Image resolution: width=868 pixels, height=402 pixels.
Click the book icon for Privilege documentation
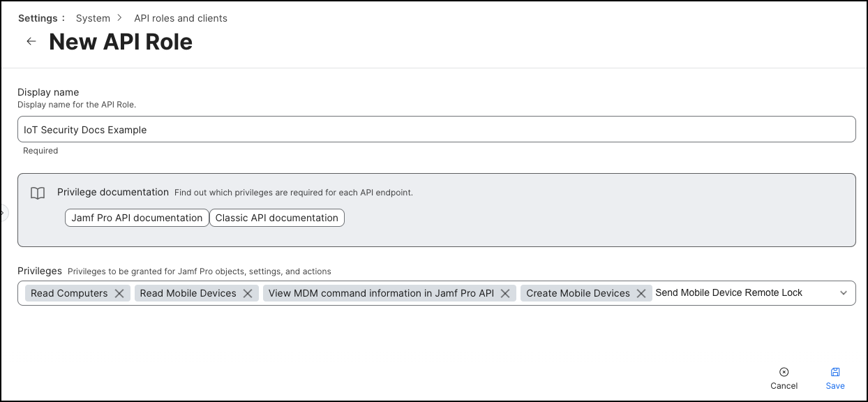point(38,193)
